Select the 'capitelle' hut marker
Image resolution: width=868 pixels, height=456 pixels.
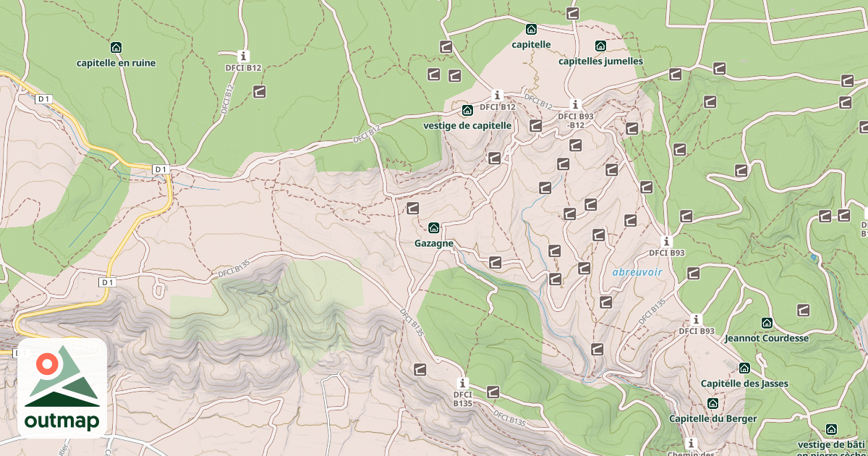(x=531, y=30)
